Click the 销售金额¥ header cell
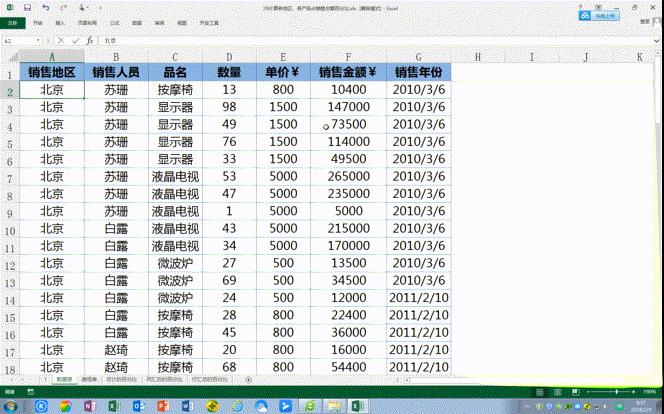664x414 pixels. pyautogui.click(x=348, y=72)
